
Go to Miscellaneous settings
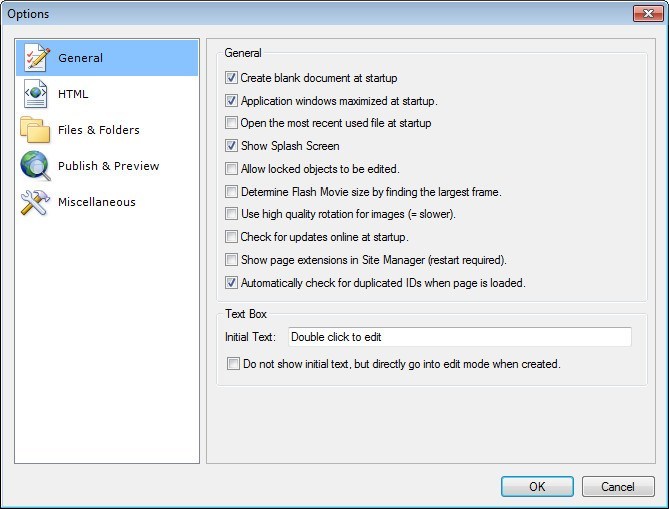click(97, 202)
